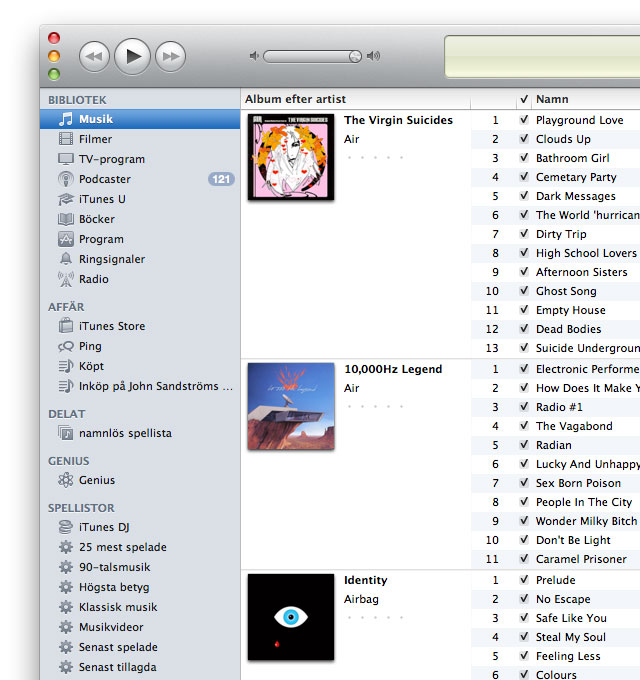Click the maximum volume speaker icon
640x680 pixels.
pyautogui.click(x=373, y=56)
